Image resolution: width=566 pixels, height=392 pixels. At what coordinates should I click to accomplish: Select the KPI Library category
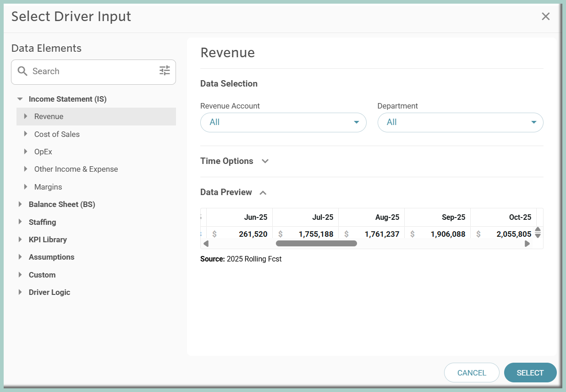click(x=48, y=240)
